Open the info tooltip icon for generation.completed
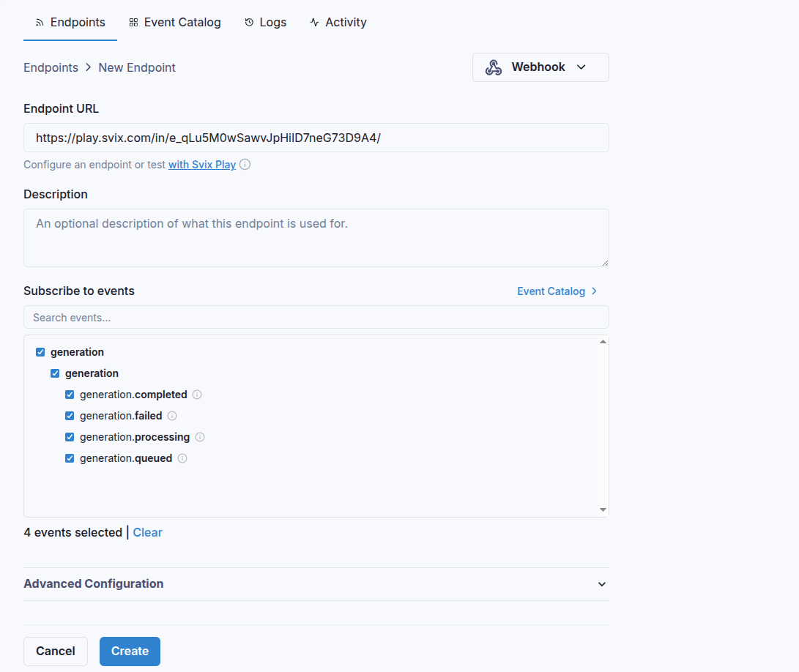 pyautogui.click(x=196, y=394)
